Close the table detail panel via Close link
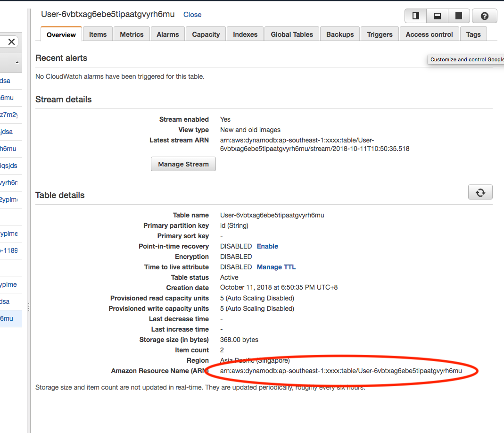The height and width of the screenshot is (433, 504). [192, 15]
